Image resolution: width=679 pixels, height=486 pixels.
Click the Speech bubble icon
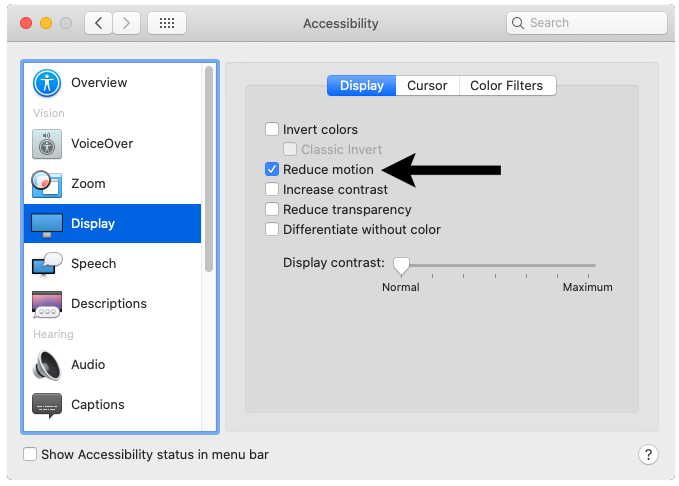47,264
